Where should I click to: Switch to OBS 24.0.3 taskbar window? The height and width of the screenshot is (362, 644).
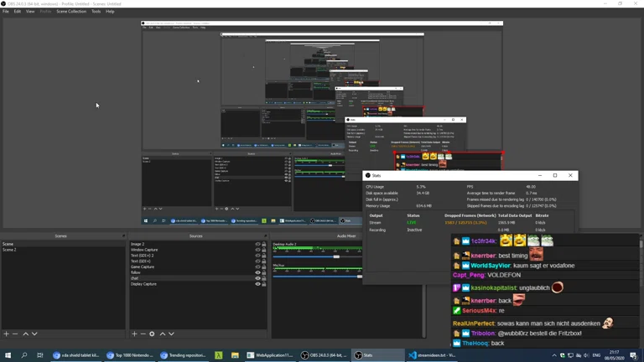coord(324,355)
